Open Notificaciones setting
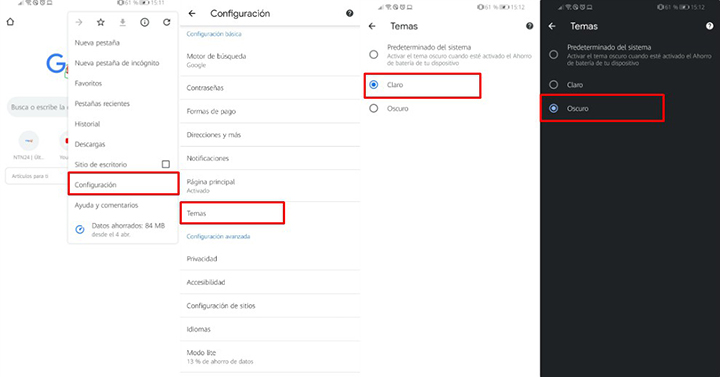Viewport: 720px width, 377px height. pyautogui.click(x=270, y=158)
